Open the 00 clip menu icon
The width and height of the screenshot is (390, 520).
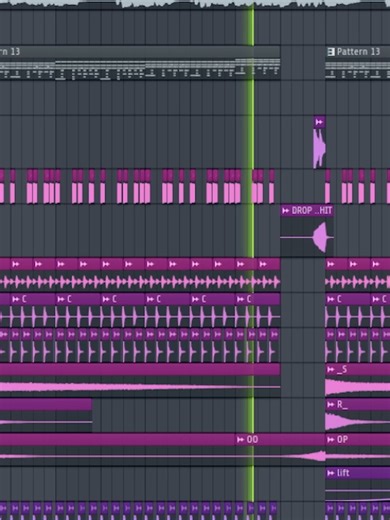click(x=240, y=440)
